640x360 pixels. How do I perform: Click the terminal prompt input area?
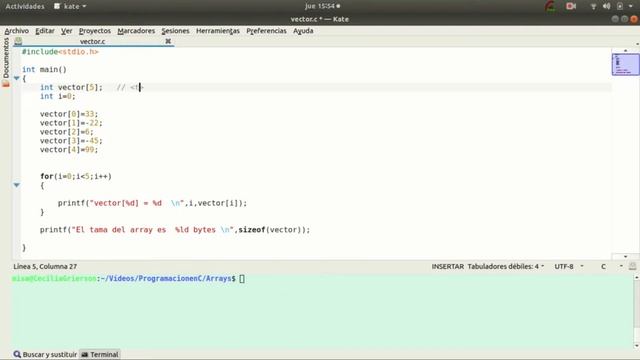pyautogui.click(x=242, y=279)
